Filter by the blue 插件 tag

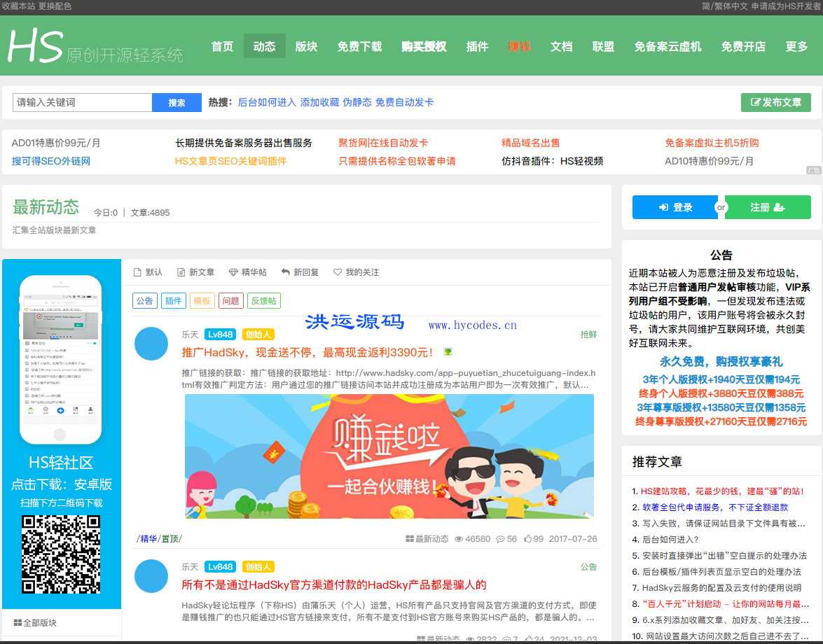pyautogui.click(x=173, y=300)
